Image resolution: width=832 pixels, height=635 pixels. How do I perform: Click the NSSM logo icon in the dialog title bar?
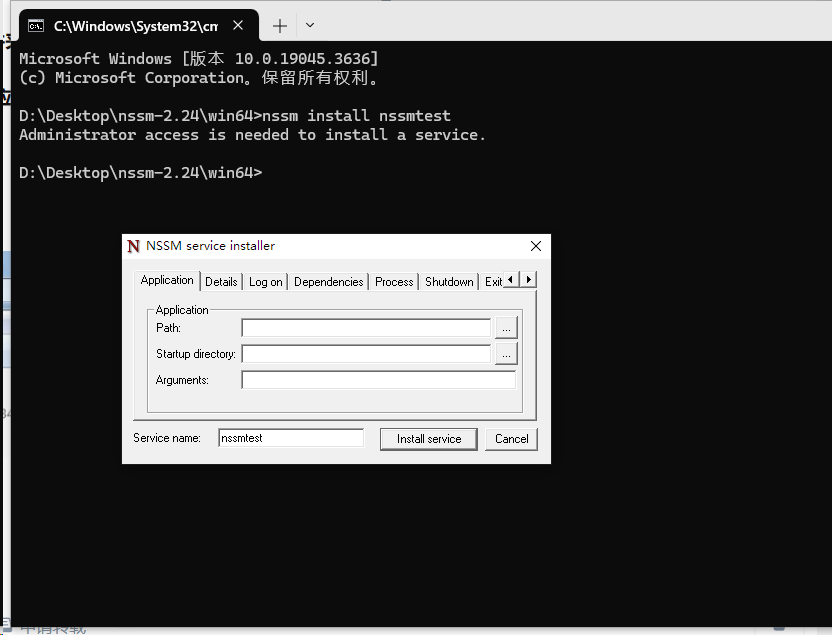point(133,246)
